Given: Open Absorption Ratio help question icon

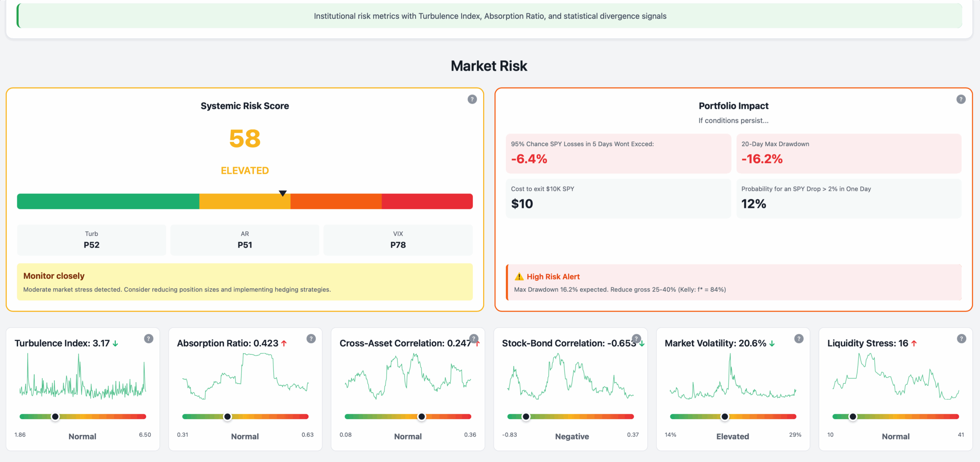Looking at the screenshot, I should pyautogui.click(x=311, y=339).
